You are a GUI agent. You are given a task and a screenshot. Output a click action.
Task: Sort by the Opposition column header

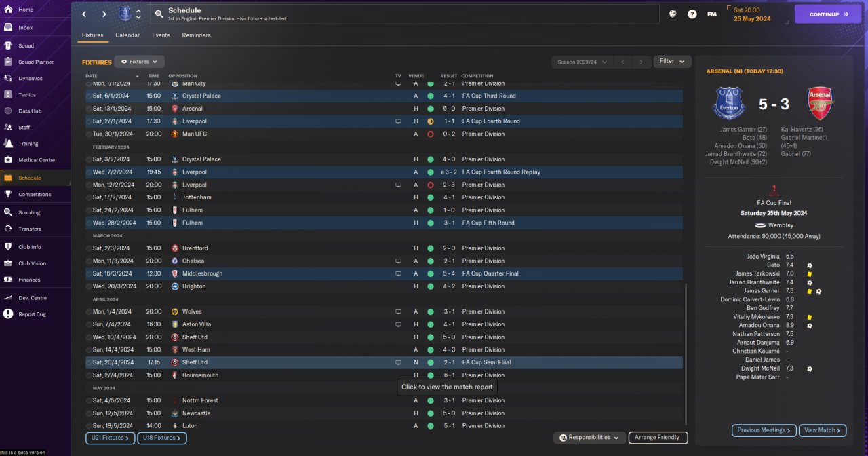(x=182, y=76)
